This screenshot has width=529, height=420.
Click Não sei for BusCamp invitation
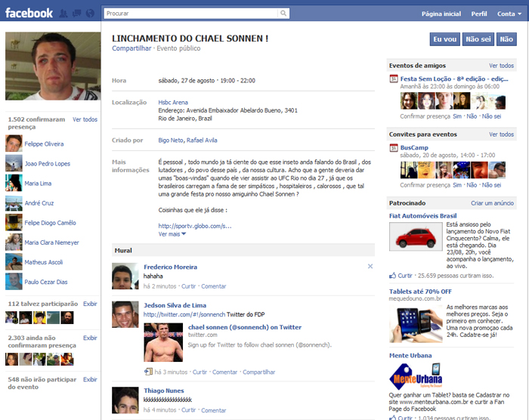click(491, 185)
